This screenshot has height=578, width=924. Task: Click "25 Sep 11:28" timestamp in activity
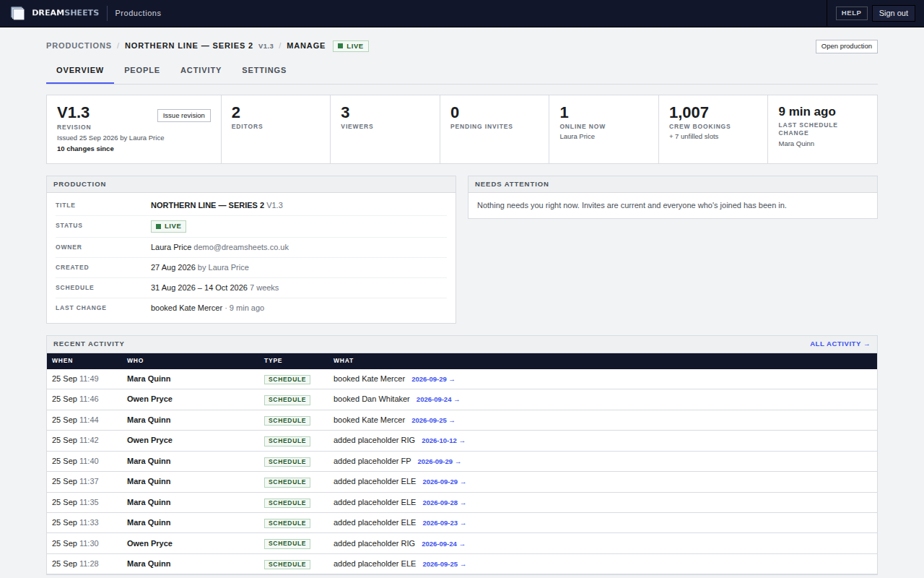(x=75, y=564)
